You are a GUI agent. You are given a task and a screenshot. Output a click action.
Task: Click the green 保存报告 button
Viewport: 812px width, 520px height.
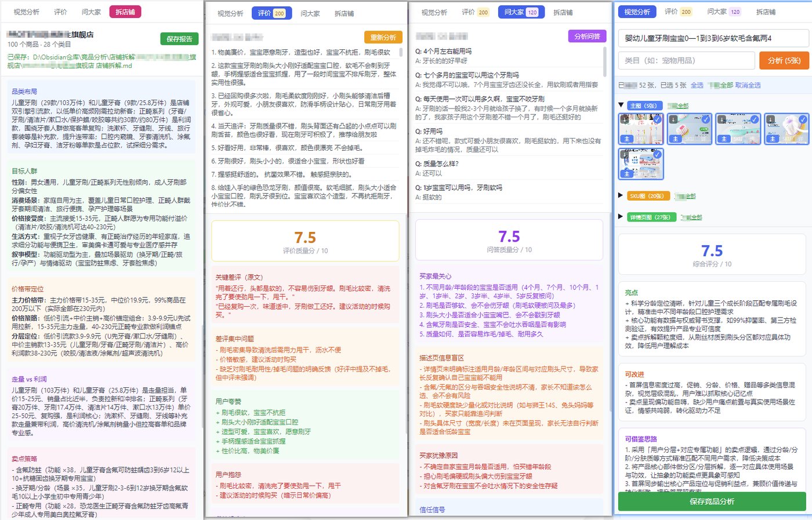tap(179, 39)
